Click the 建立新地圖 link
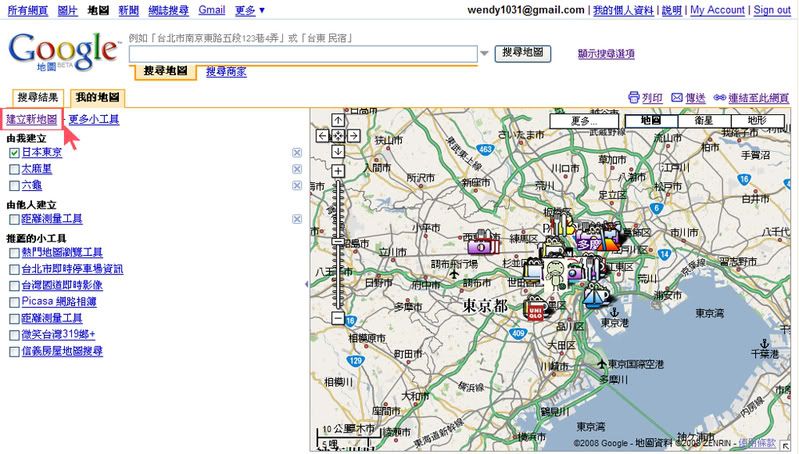 [x=32, y=120]
